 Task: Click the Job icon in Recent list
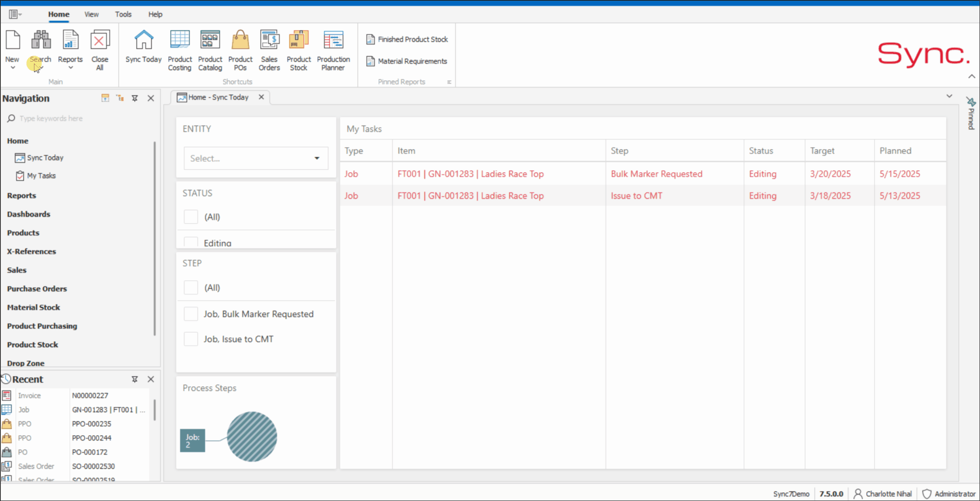[7, 409]
